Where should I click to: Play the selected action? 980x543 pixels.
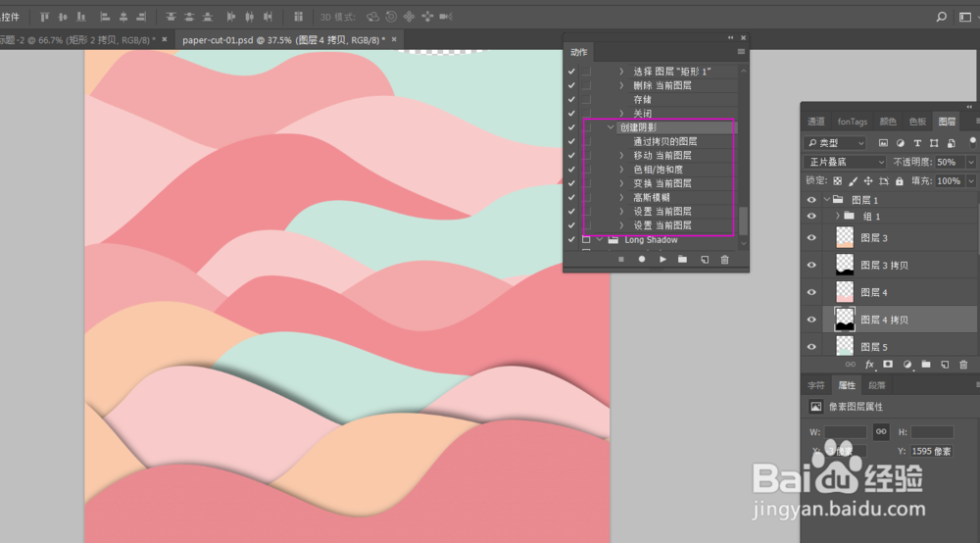(662, 260)
